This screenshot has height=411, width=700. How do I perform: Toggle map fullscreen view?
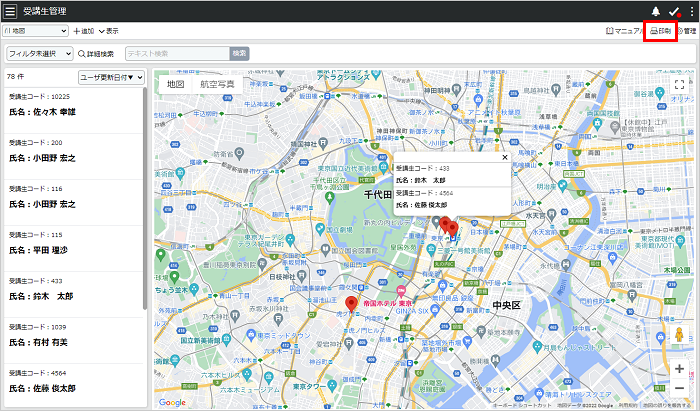[679, 84]
